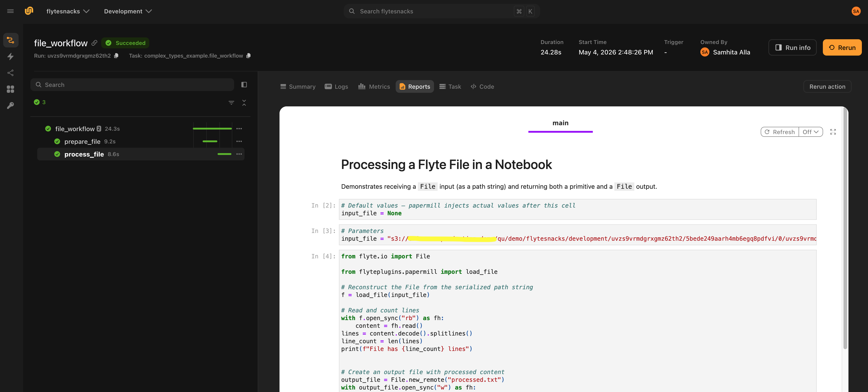The height and width of the screenshot is (392, 868).
Task: Open more options for process_file row
Action: [x=239, y=154]
